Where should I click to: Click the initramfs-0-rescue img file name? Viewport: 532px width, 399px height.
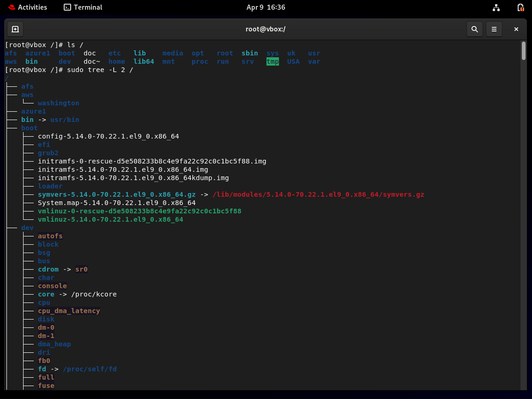click(x=152, y=161)
